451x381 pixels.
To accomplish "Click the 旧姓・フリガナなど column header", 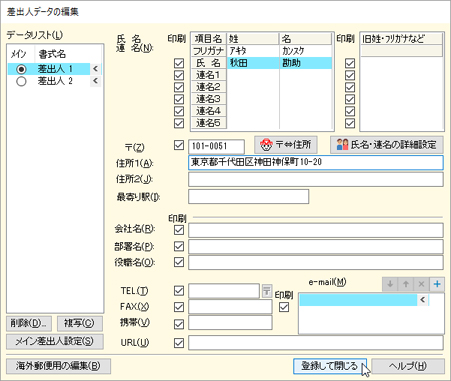I will click(x=402, y=39).
